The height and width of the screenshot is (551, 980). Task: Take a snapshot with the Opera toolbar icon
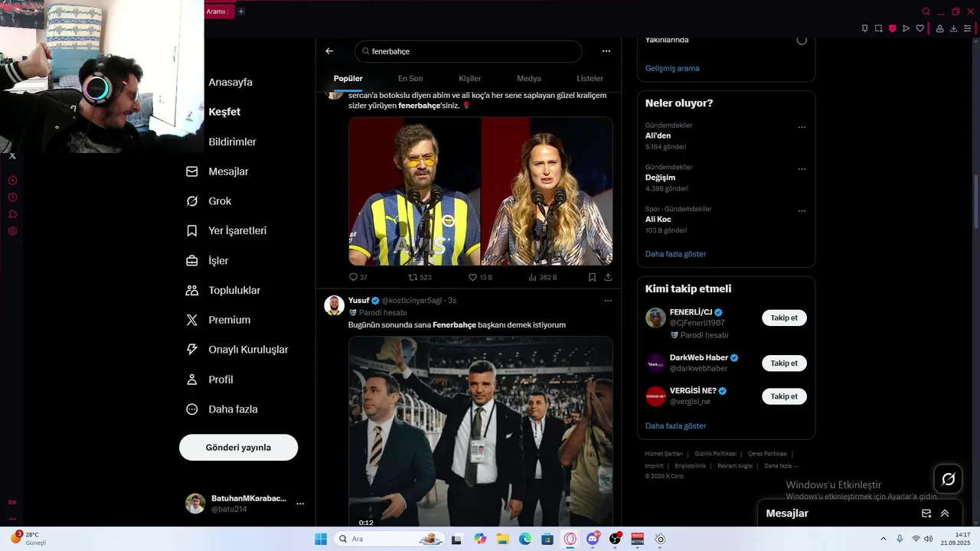click(x=878, y=28)
